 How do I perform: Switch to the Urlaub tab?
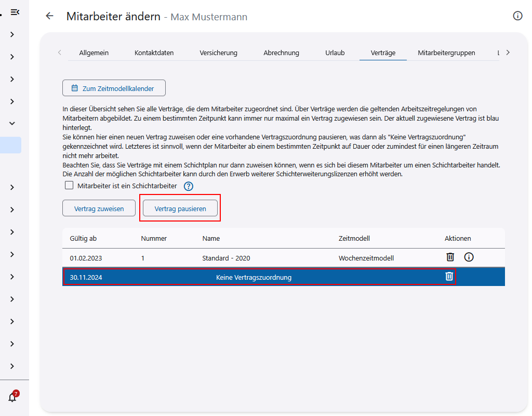335,53
